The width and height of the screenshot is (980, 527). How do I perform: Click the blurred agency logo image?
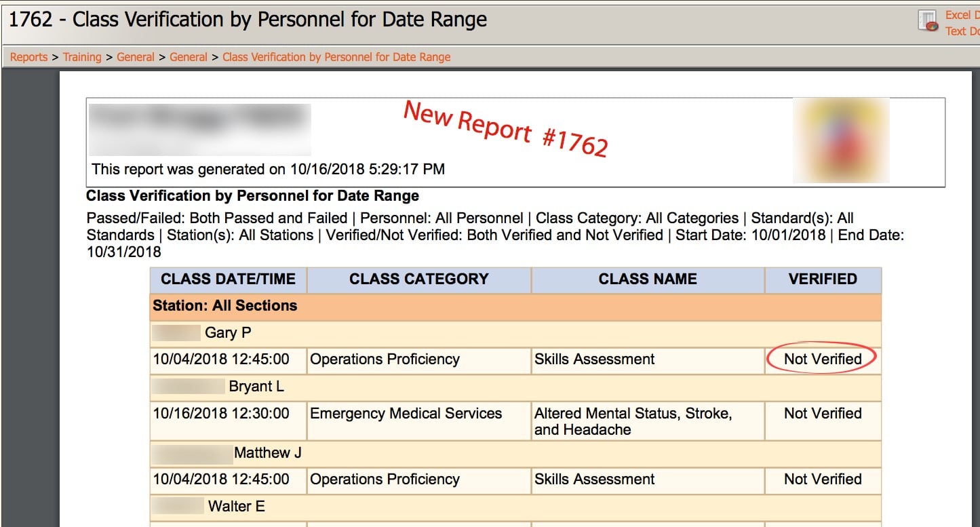[x=841, y=140]
